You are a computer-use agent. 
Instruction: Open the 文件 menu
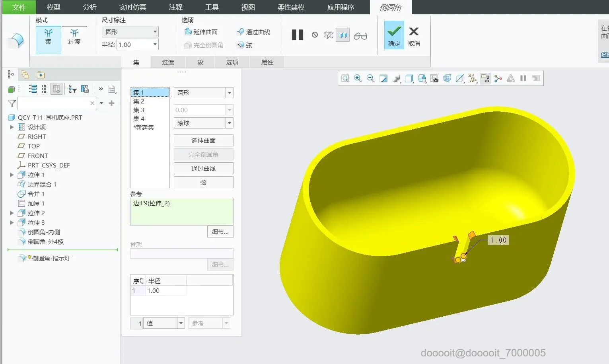pos(19,7)
